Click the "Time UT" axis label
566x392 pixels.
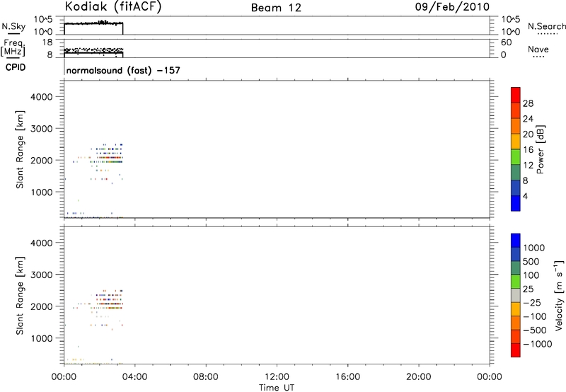pos(277,388)
